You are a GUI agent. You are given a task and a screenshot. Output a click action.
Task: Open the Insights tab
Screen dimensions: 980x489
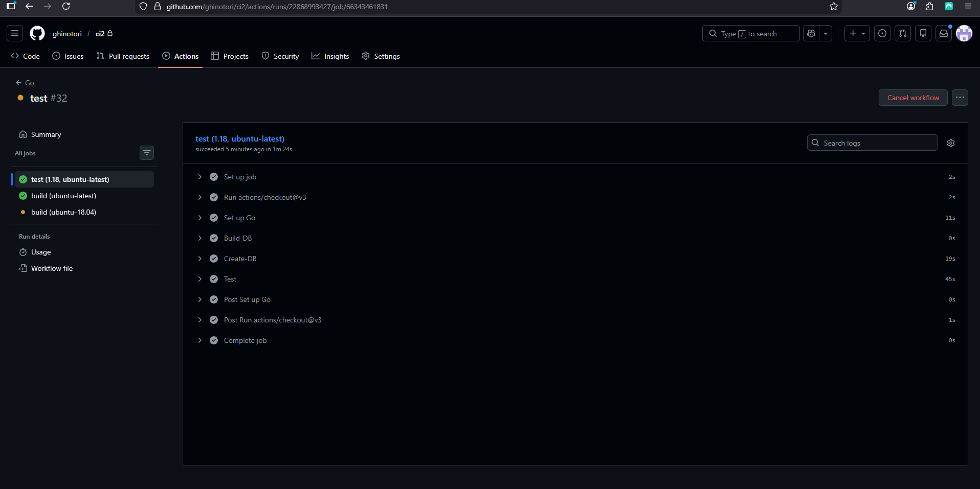(x=330, y=56)
